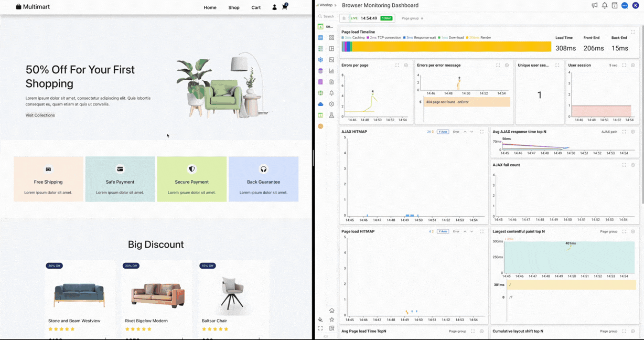Open the Page group filter in the toolbar
644x340 pixels.
click(x=412, y=18)
